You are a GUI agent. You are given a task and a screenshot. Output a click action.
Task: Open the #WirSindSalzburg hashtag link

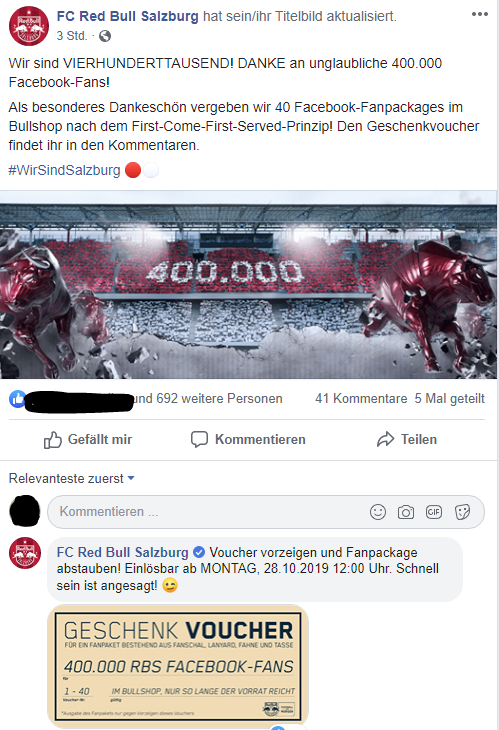coord(64,170)
